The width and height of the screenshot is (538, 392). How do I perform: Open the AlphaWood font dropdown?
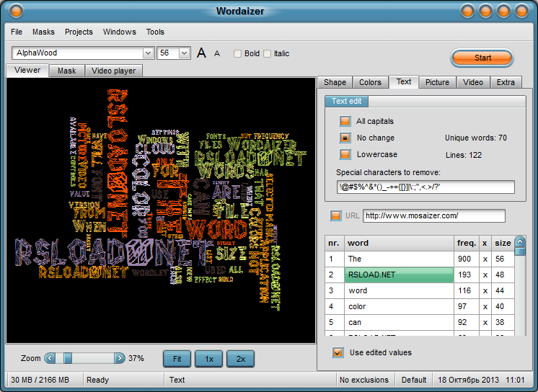click(x=148, y=53)
